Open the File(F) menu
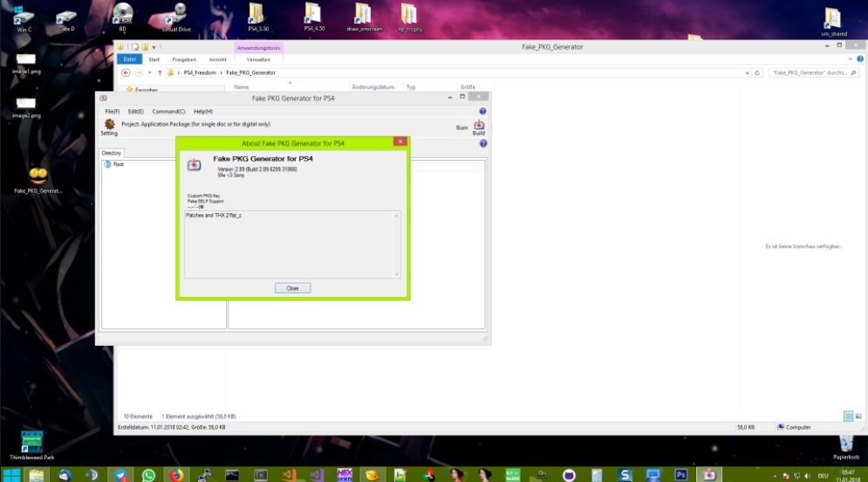The image size is (868, 482). (113, 112)
